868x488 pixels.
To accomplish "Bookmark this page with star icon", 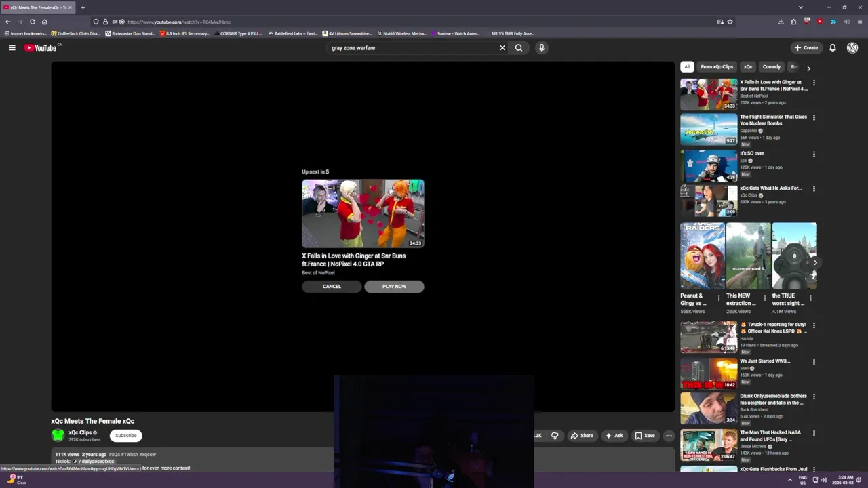I will (730, 22).
